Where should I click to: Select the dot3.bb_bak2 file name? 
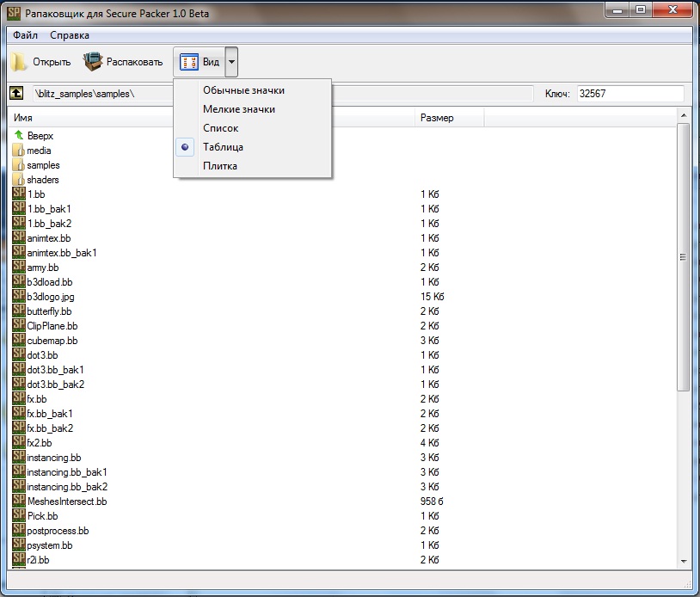coord(55,385)
